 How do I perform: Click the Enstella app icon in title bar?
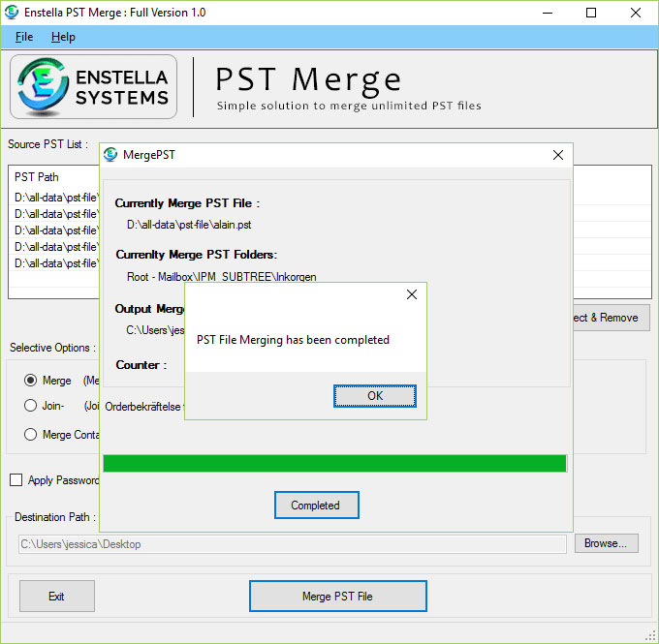(x=12, y=13)
